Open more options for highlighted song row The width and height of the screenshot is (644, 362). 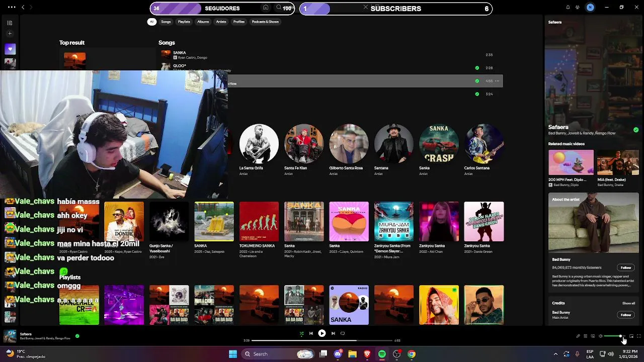coord(497,81)
